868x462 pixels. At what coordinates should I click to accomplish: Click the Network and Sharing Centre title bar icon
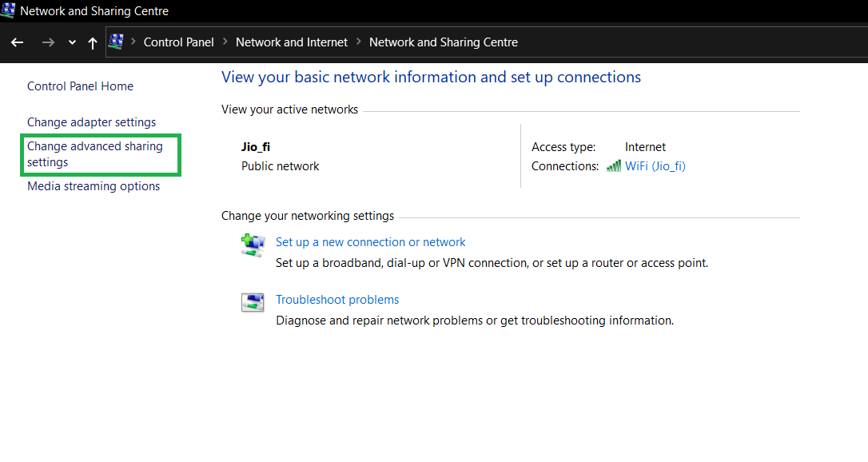pyautogui.click(x=8, y=11)
